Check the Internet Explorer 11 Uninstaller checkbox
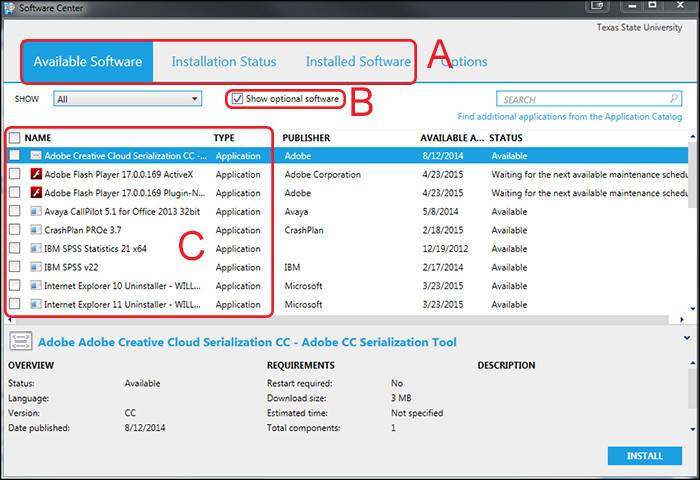Image resolution: width=700 pixels, height=480 pixels. tap(14, 304)
